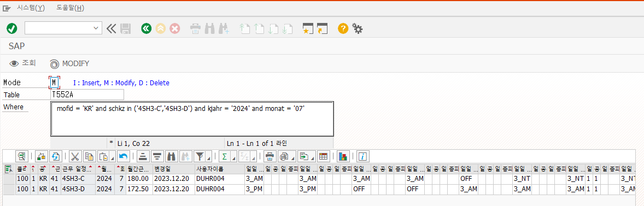Click the 월간근 column header
This screenshot has height=206, width=644.
(x=139, y=169)
